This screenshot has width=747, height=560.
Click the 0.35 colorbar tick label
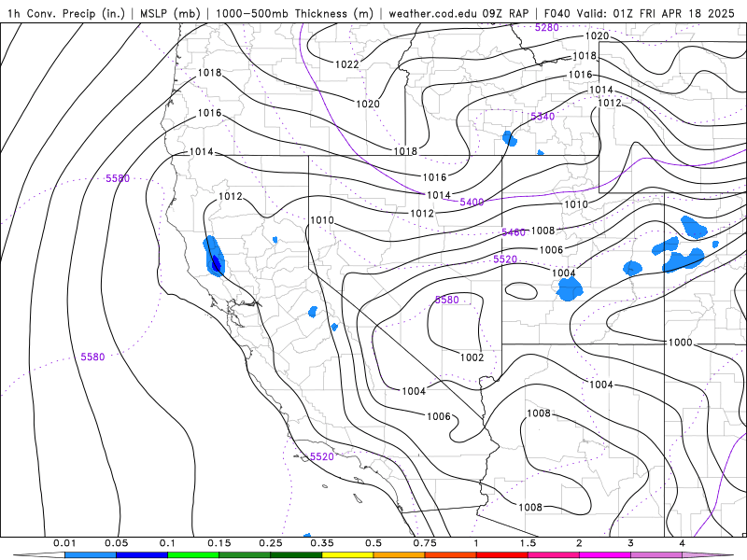322,543
